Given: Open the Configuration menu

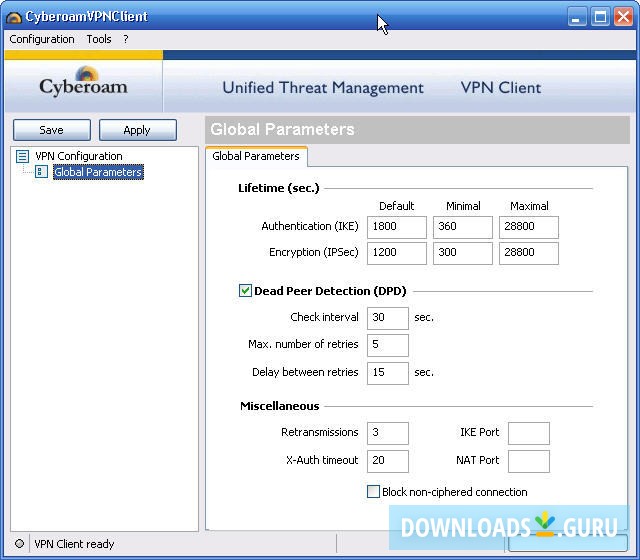Looking at the screenshot, I should click(x=42, y=39).
